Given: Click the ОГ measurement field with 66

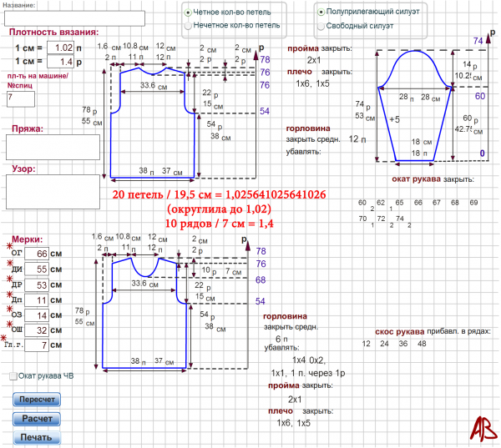Looking at the screenshot, I should (37, 254).
